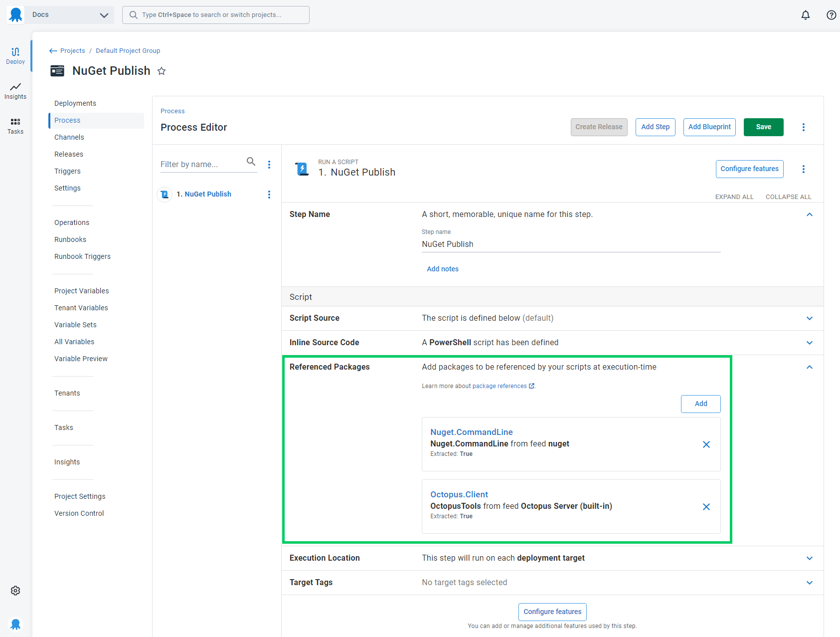Click the project icon beside NuGet Publish title

point(57,71)
